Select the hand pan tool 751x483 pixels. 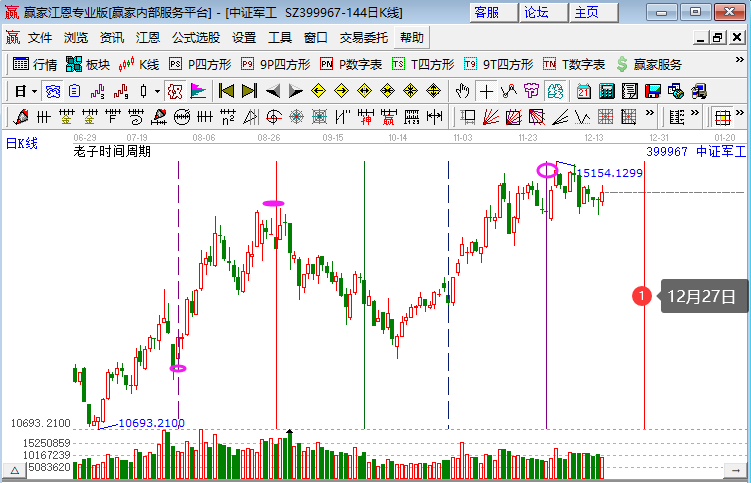(x=463, y=91)
